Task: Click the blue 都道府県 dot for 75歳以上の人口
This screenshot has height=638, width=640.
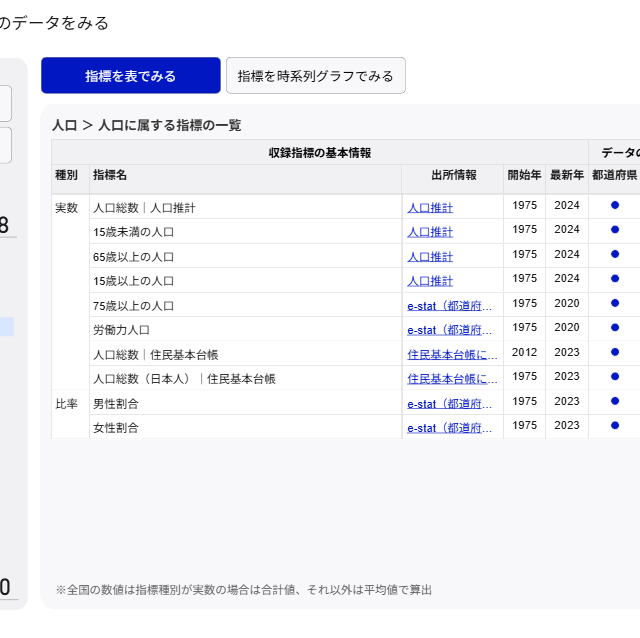Action: (615, 303)
